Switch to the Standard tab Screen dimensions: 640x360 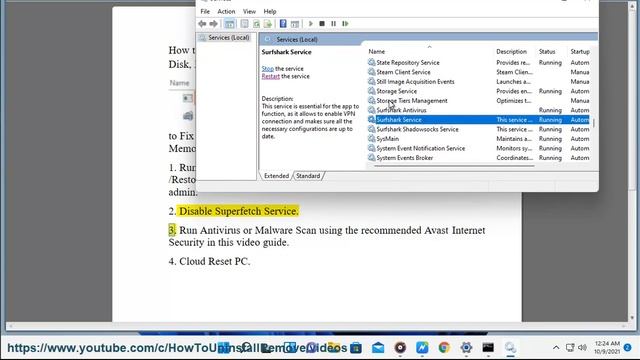tap(308, 176)
